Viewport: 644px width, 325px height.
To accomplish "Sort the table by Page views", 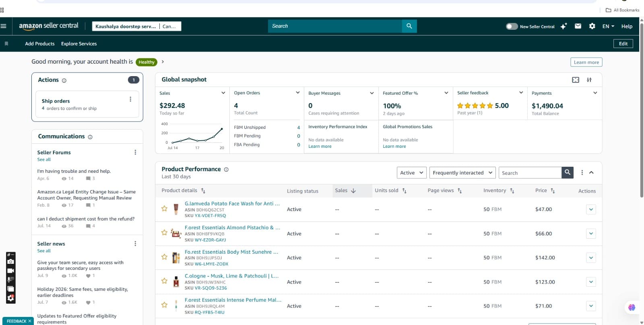I will coord(445,190).
